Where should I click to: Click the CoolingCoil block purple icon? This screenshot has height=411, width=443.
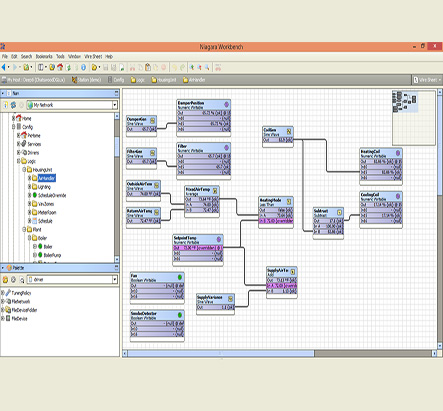pyautogui.click(x=398, y=196)
